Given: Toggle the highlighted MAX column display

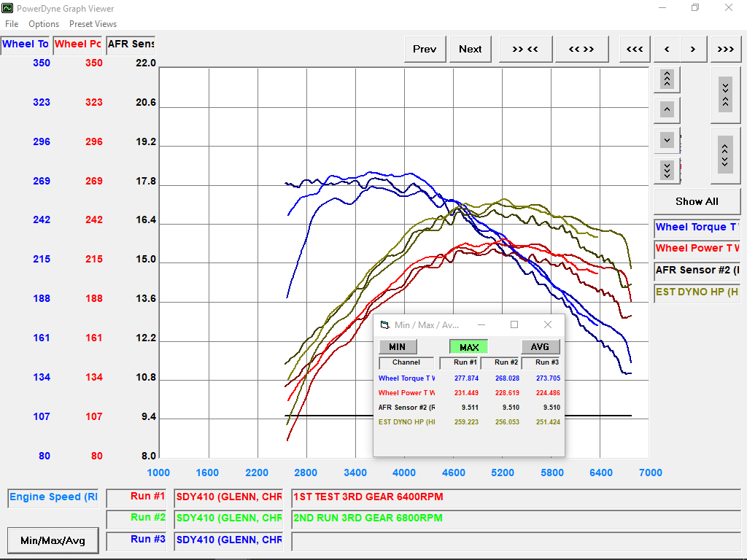Looking at the screenshot, I should 468,346.
